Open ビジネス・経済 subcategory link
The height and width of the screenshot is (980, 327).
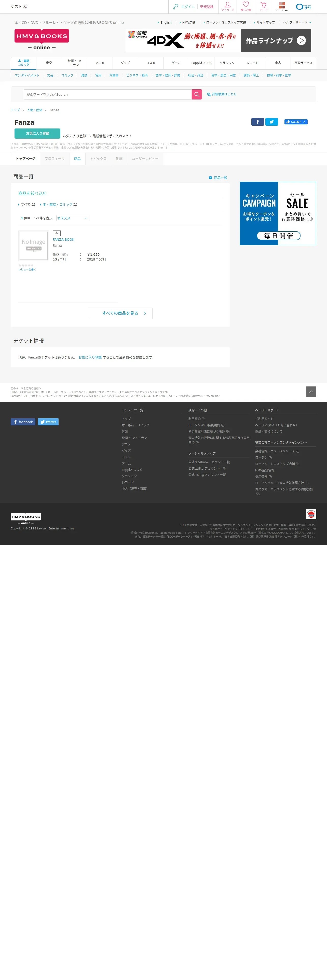tap(137, 75)
